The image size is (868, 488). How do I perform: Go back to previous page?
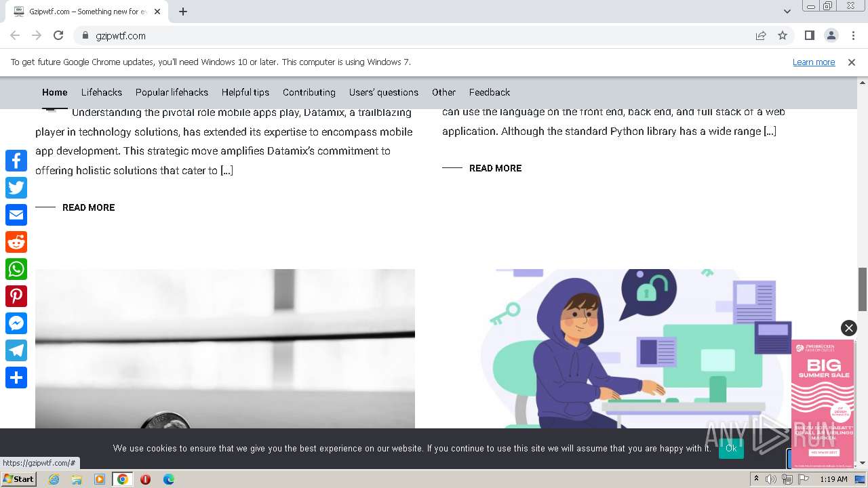click(x=15, y=35)
